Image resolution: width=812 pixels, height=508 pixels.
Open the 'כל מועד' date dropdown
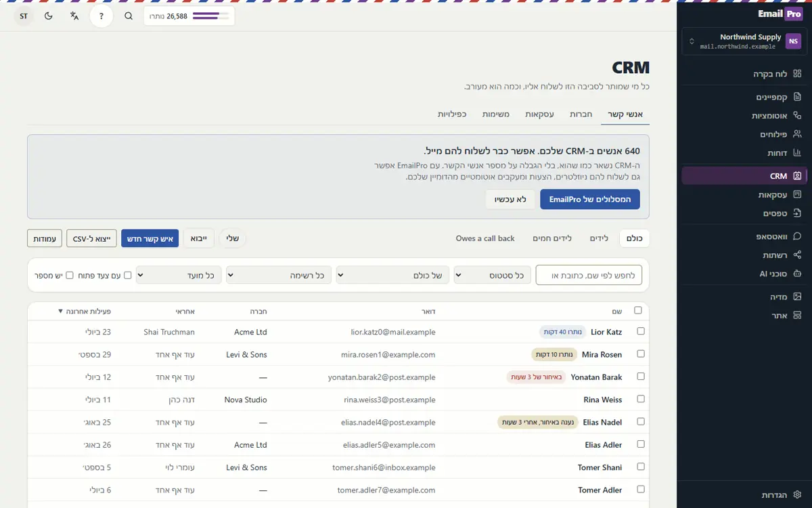[x=179, y=275]
